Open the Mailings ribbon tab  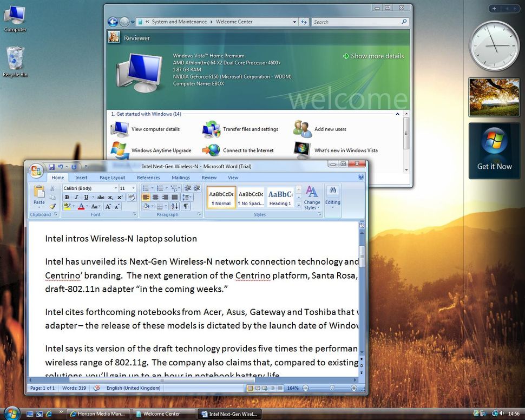pos(181,177)
